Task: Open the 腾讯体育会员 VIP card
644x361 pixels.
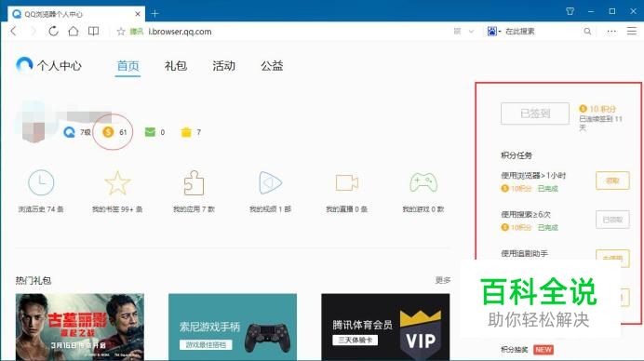Action: tap(385, 327)
